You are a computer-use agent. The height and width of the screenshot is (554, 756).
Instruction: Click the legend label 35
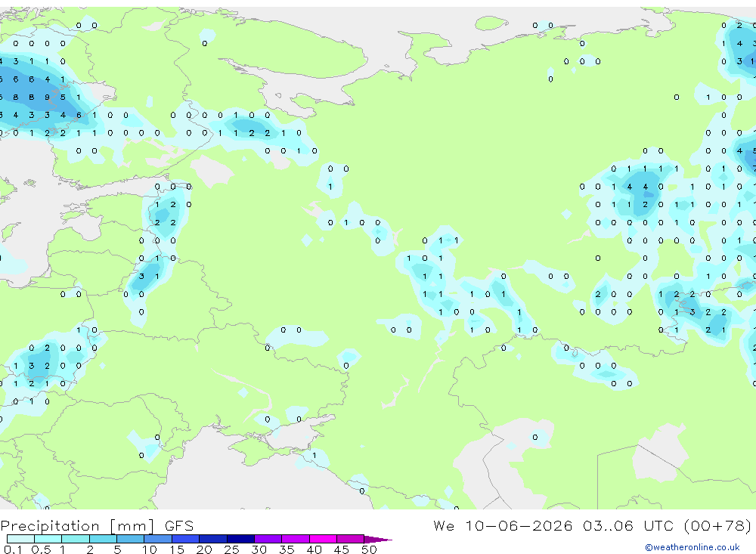click(x=287, y=549)
